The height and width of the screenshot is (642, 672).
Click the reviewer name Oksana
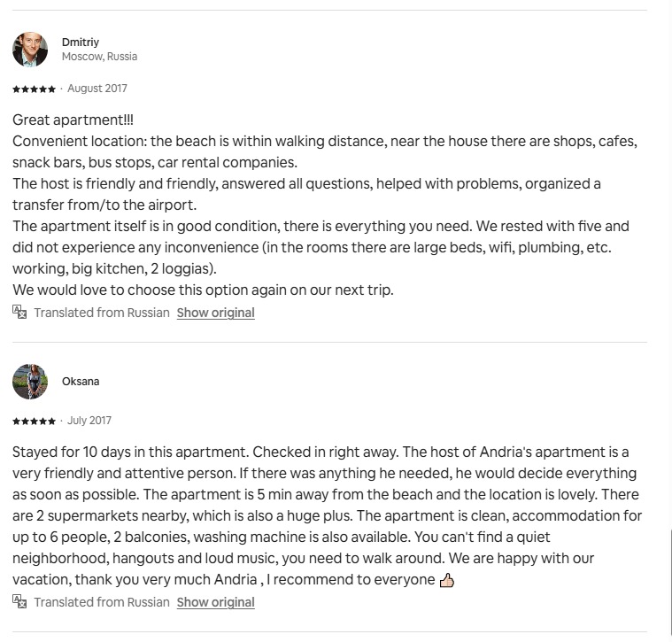pos(81,382)
